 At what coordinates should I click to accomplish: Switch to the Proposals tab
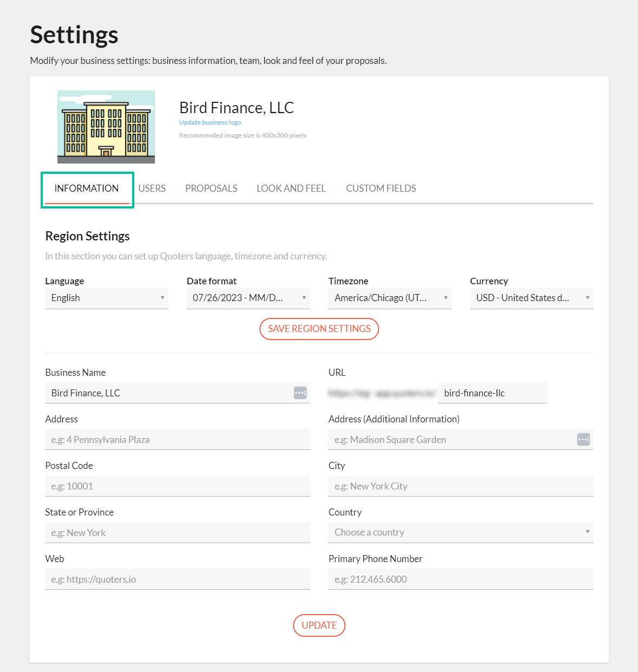(211, 188)
